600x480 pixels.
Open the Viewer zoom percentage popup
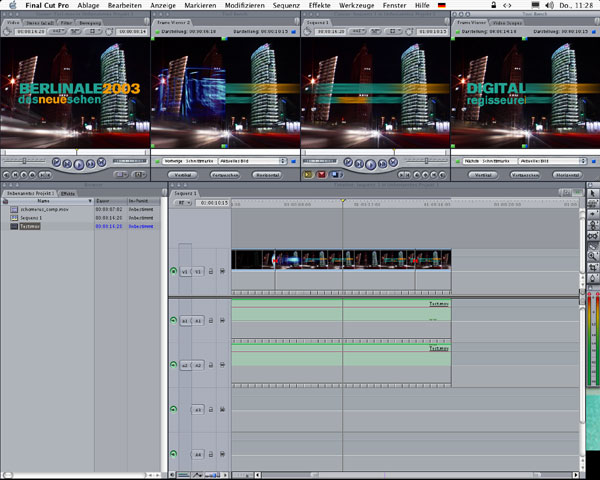58,31
